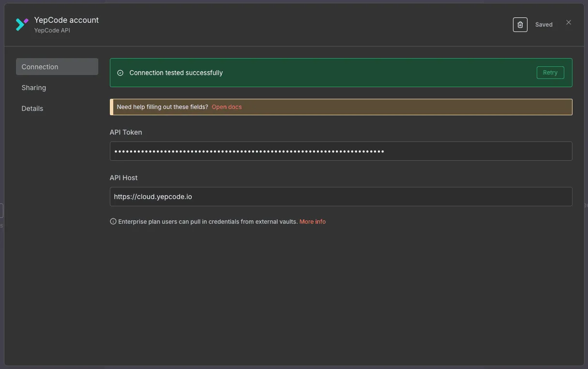588x369 pixels.
Task: Click the success checkmark icon in banner
Action: click(x=121, y=73)
